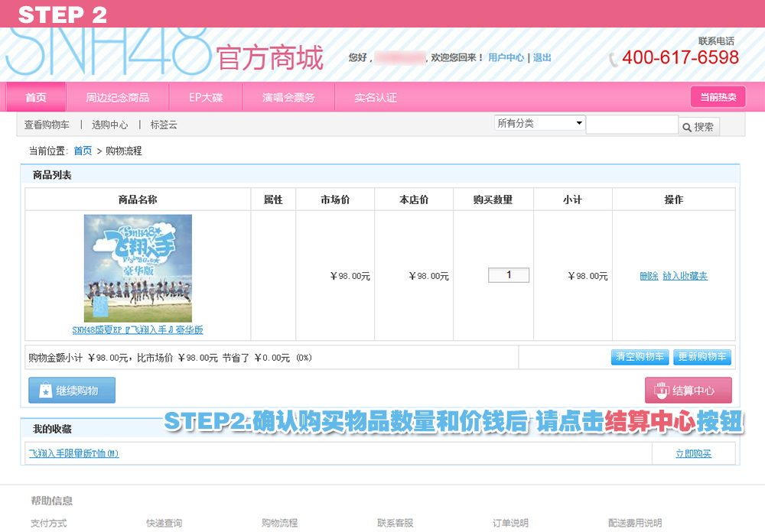Click the 我的收藏 section title
The width and height of the screenshot is (765, 532).
pos(52,429)
